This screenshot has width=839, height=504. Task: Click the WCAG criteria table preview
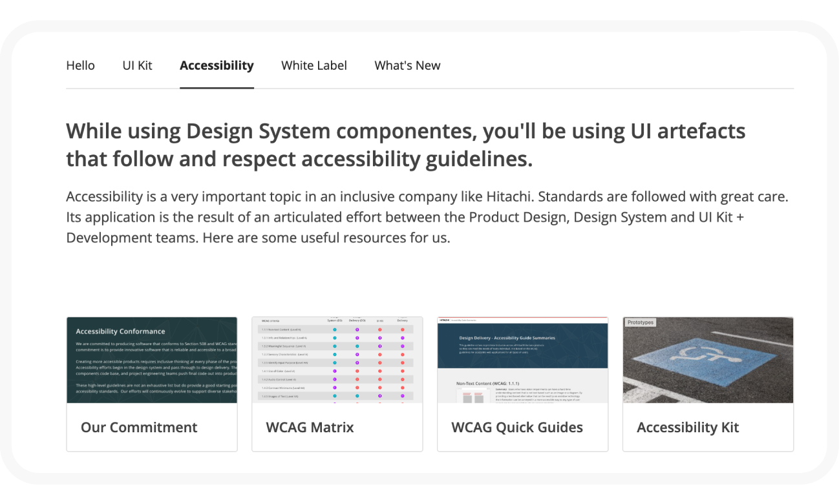pos(337,359)
